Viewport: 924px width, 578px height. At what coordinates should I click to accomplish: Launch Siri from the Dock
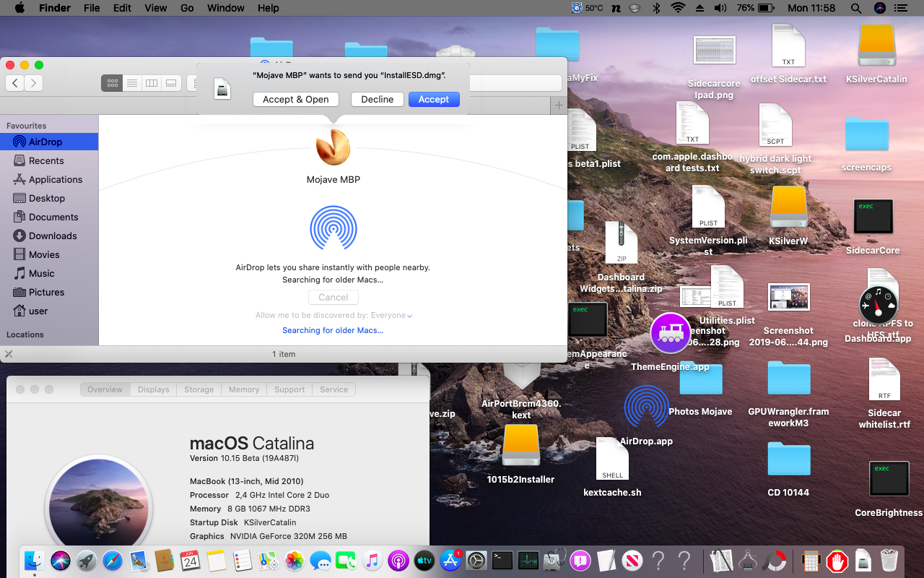[60, 561]
